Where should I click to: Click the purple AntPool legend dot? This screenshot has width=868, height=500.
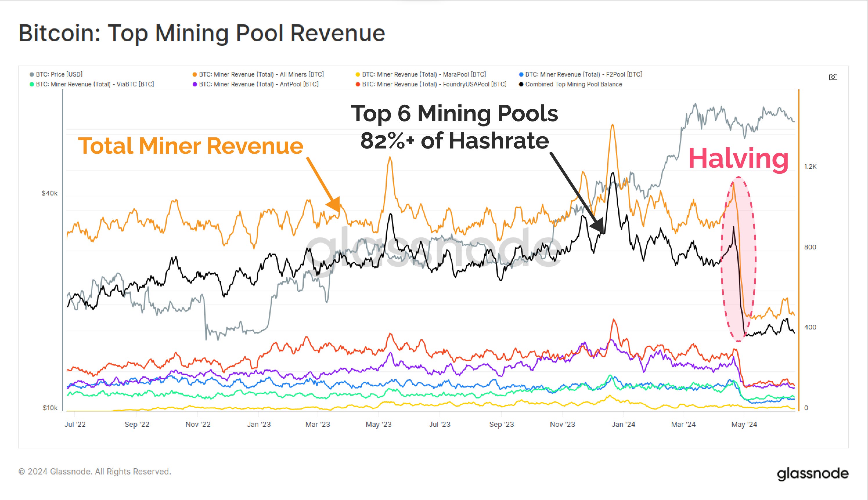195,84
